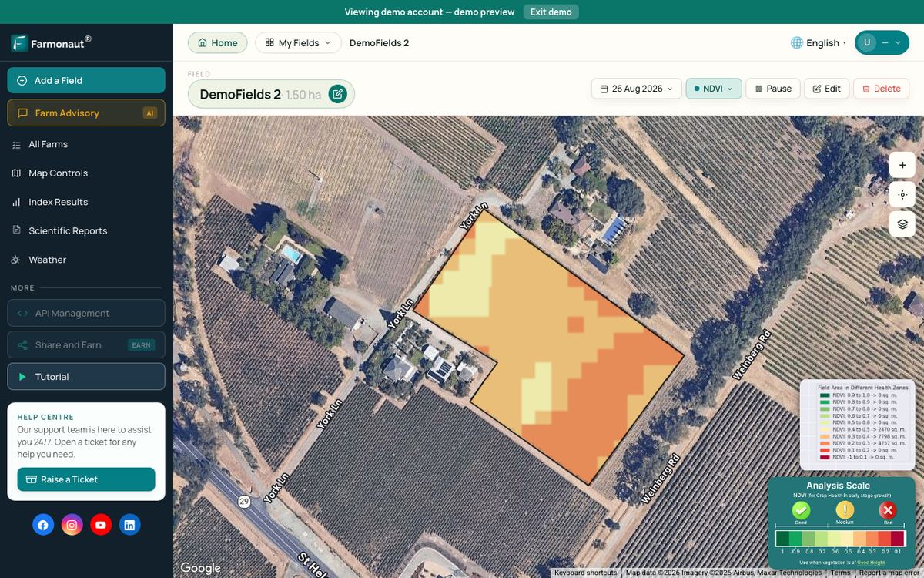This screenshot has width=924, height=578.
Task: Click the Google logo on map
Action: pos(200,568)
